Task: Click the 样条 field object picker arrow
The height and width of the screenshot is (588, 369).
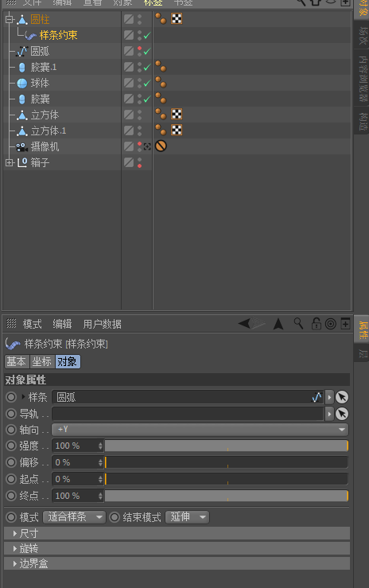Action: point(342,397)
